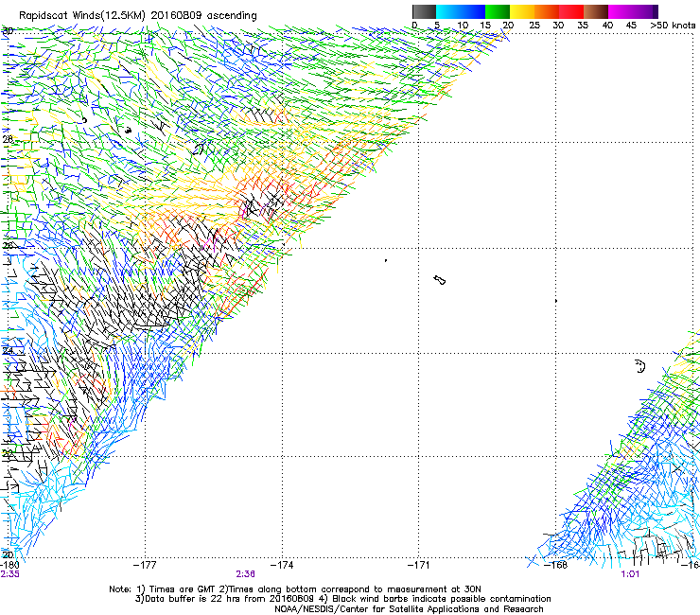Click the brown 35-40 knots legend swatch
Image resolution: width=700 pixels, height=615 pixels.
[x=596, y=11]
